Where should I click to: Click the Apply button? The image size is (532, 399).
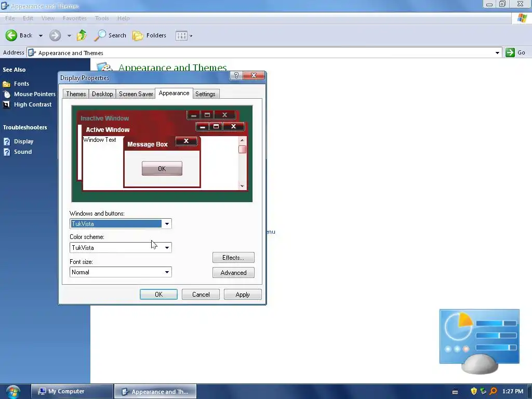tap(243, 295)
